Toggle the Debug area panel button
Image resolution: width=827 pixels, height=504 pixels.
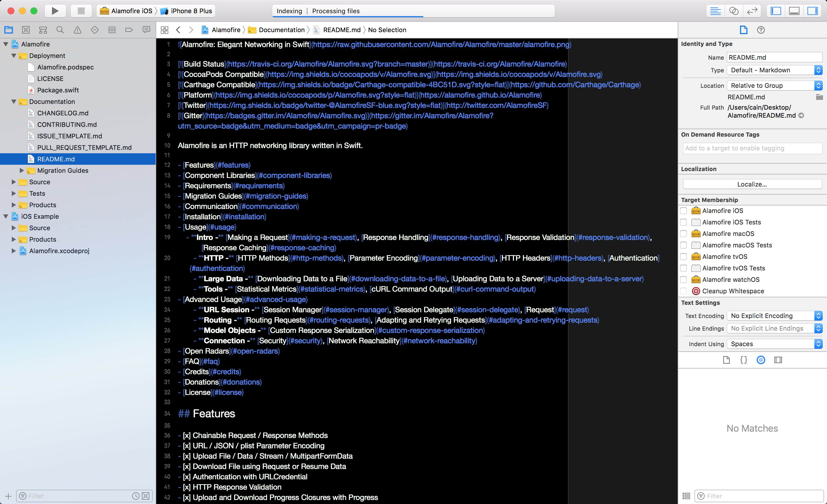[794, 11]
